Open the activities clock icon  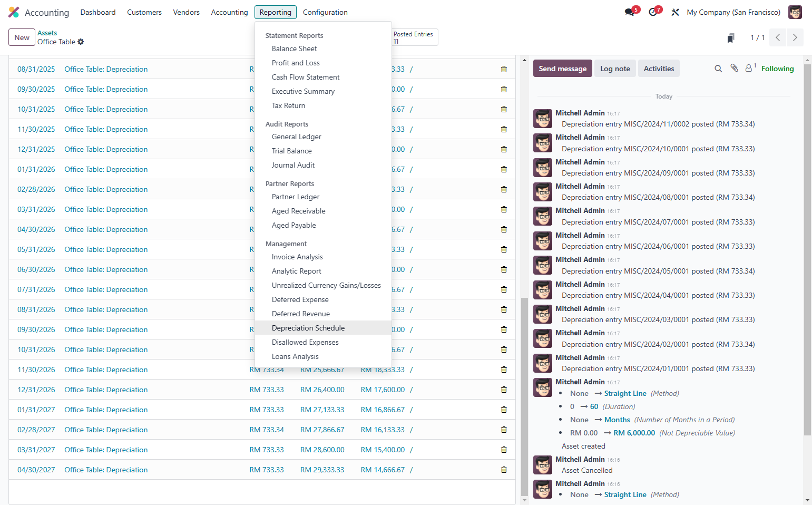tap(653, 12)
